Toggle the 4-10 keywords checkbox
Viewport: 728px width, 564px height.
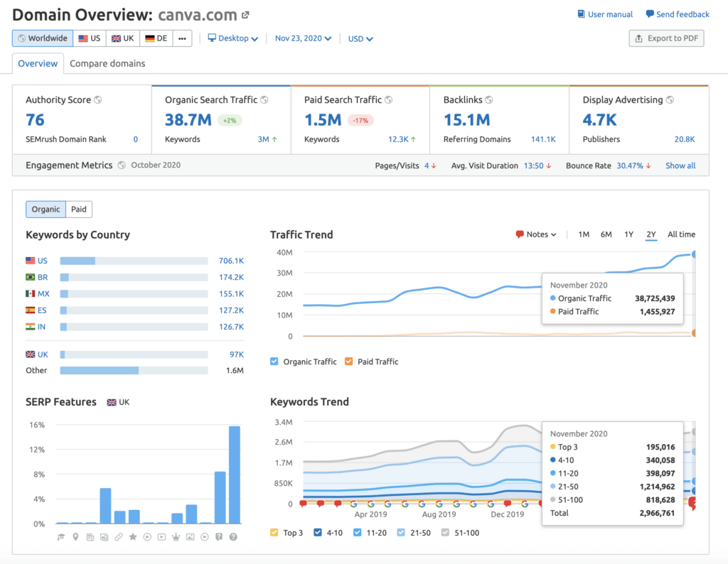pos(318,533)
